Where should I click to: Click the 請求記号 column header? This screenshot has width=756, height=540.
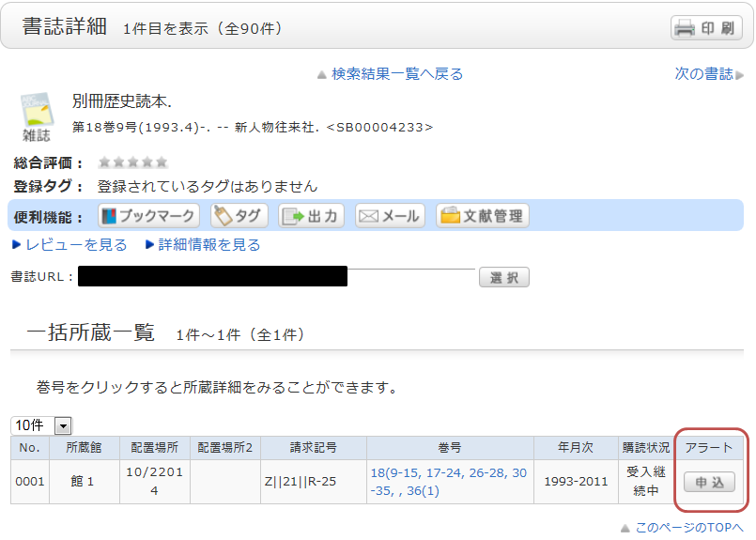pos(313,448)
